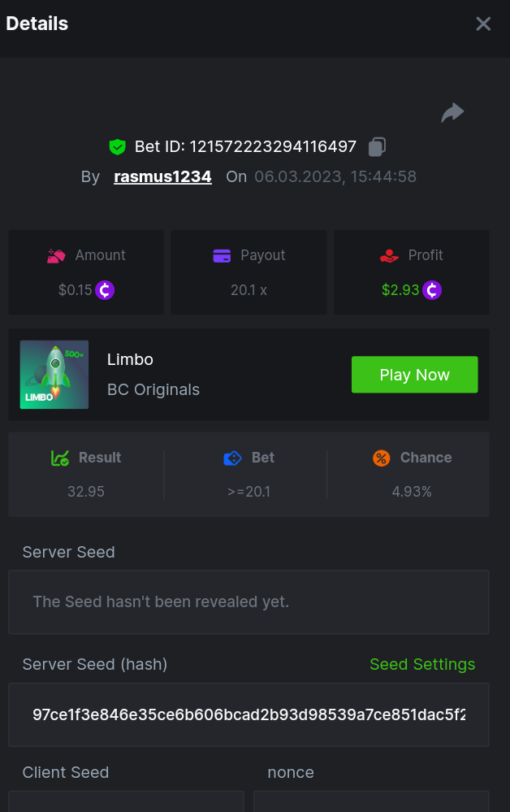The height and width of the screenshot is (812, 510).
Task: Click the Profit hand icon
Action: (390, 255)
